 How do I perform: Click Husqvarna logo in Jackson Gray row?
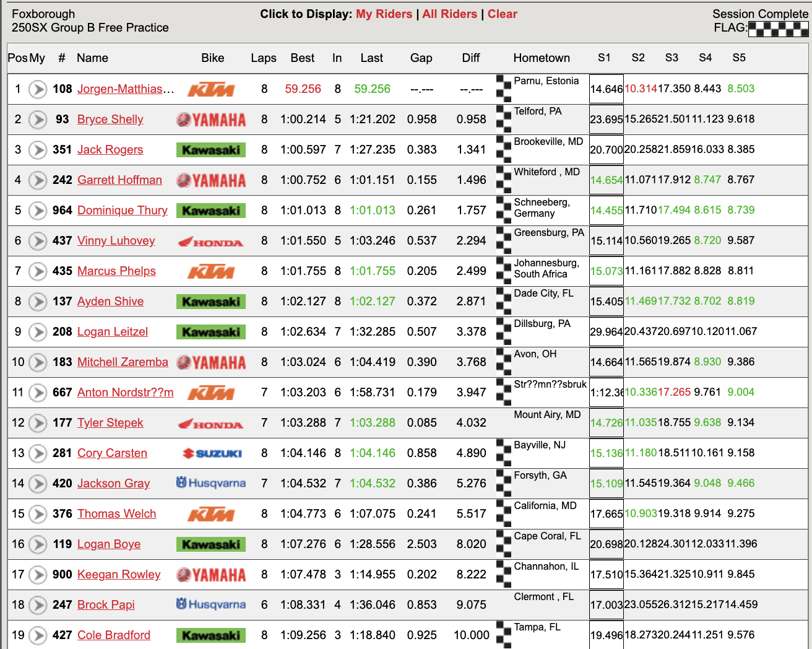[211, 483]
